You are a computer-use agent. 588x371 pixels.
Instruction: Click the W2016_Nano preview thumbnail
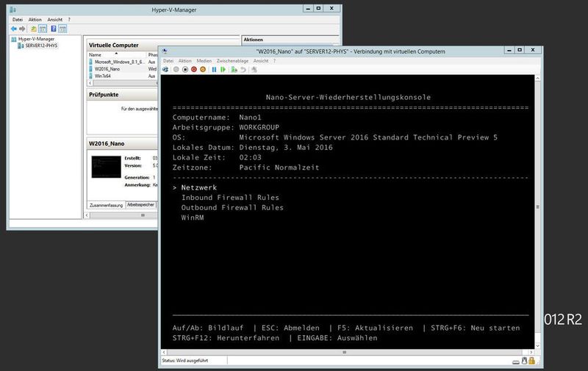tap(106, 167)
